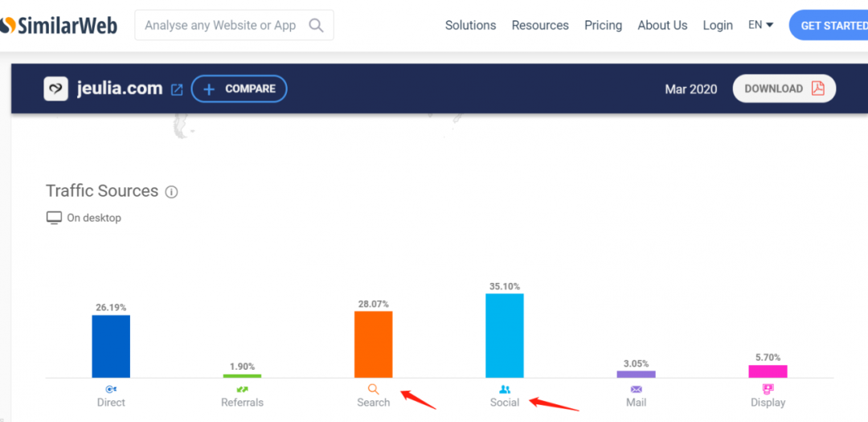This screenshot has width=868, height=422.
Task: Click the Social traffic people icon
Action: click(505, 389)
